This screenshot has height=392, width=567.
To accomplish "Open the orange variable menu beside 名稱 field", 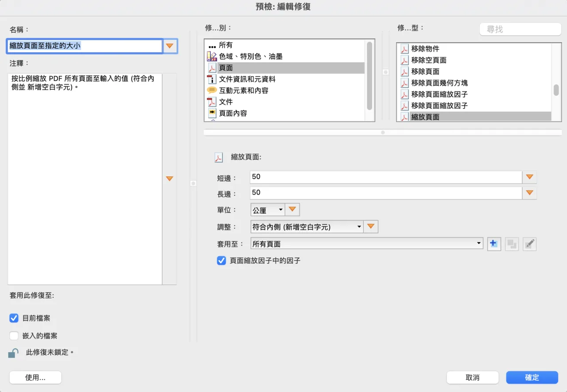I will pos(170,46).
